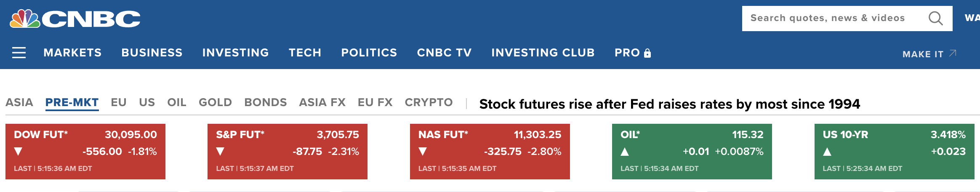980x192 pixels.
Task: Switch to the ASIA market tab
Action: [19, 102]
